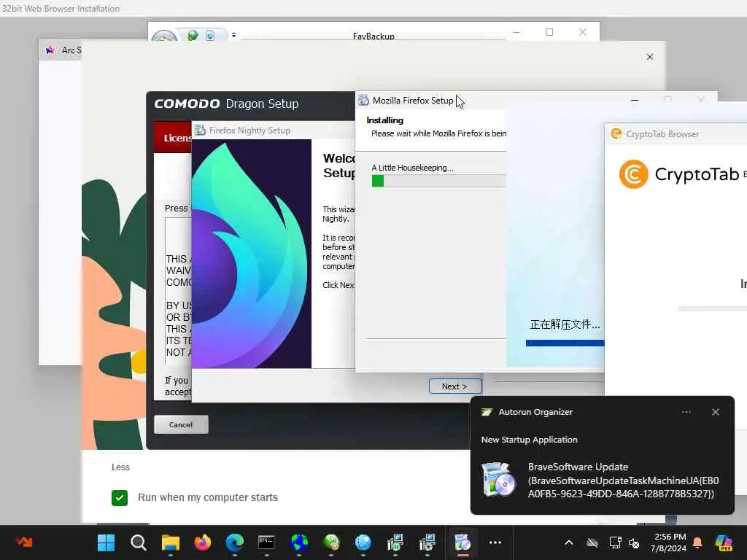Switch to the command prompt window on taskbar
This screenshot has width=747, height=560.
[x=266, y=542]
